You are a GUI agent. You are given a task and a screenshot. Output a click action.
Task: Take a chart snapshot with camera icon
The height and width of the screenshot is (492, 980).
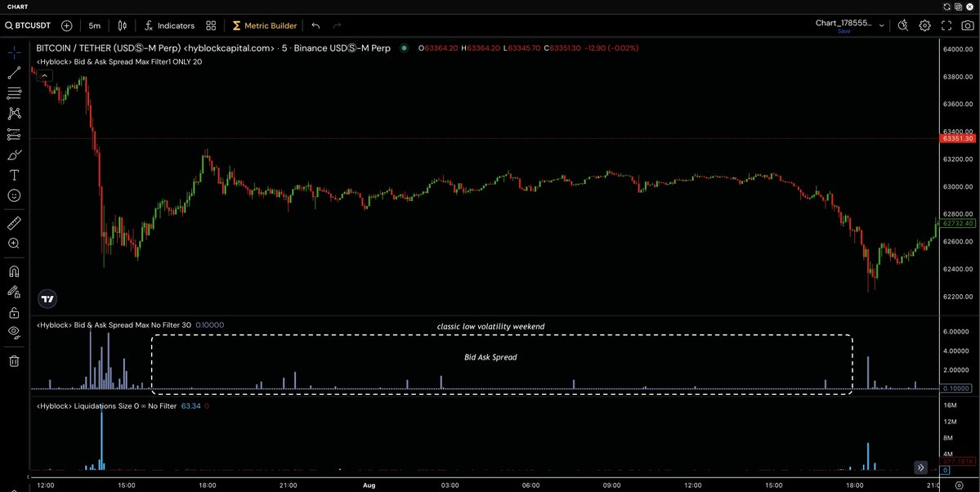(x=968, y=25)
